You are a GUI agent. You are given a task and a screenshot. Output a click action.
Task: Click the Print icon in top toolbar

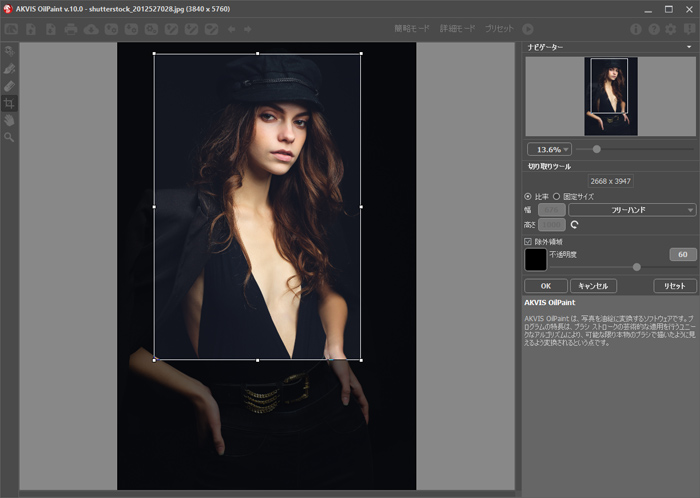click(71, 29)
